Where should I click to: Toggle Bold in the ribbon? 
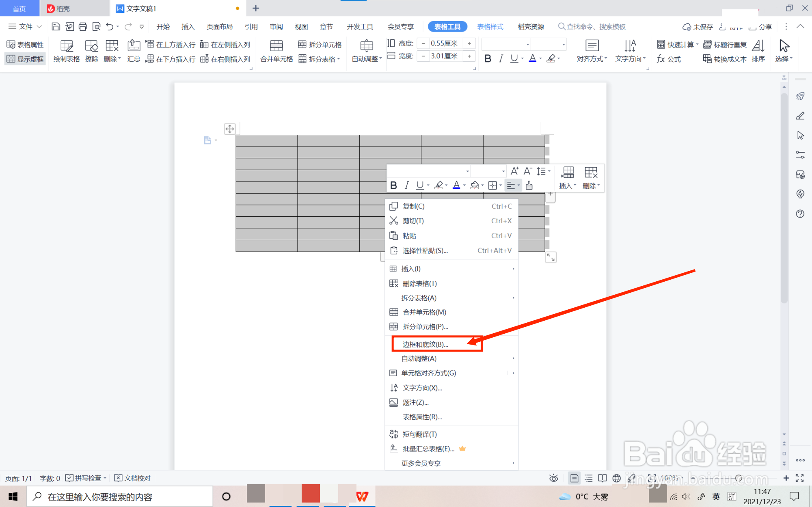point(488,59)
